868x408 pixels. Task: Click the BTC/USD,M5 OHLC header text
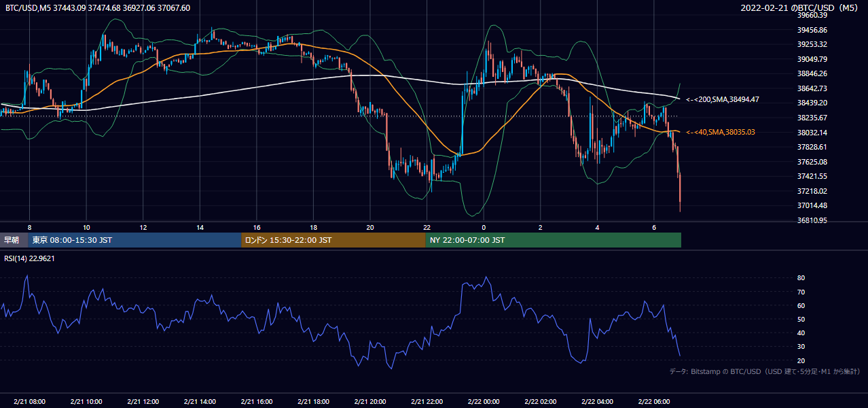click(x=98, y=8)
